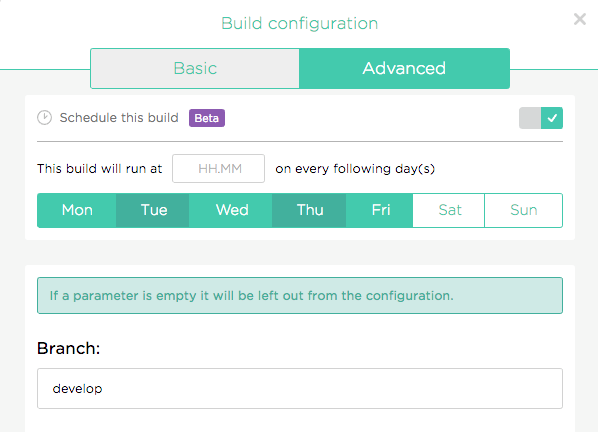Viewport: 598px width, 432px height.
Task: Click the empty parameter info banner
Action: [300, 295]
